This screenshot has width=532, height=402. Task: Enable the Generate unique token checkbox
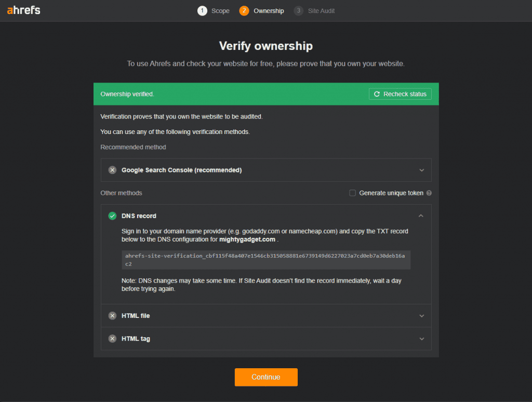[353, 193]
